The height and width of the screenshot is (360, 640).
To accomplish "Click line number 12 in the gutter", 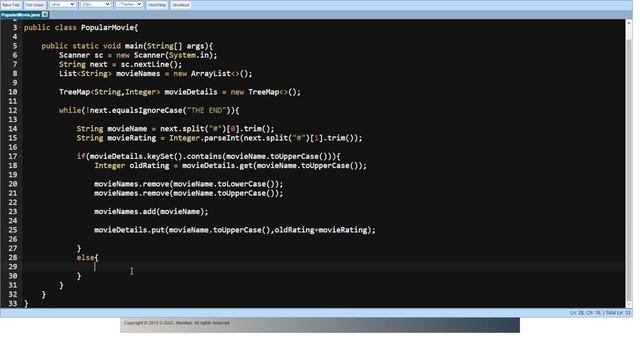I will (x=13, y=110).
